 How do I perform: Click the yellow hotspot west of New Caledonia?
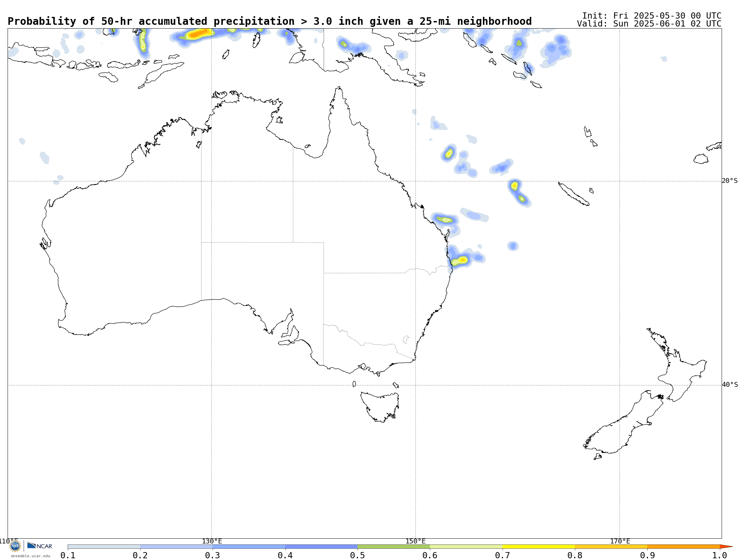coord(514,186)
